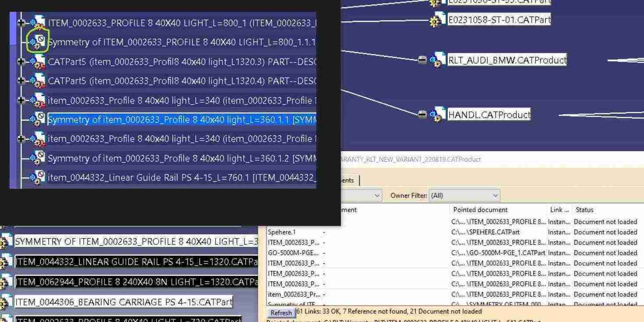Click the Status column header
The width and height of the screenshot is (644, 322).
click(584, 210)
